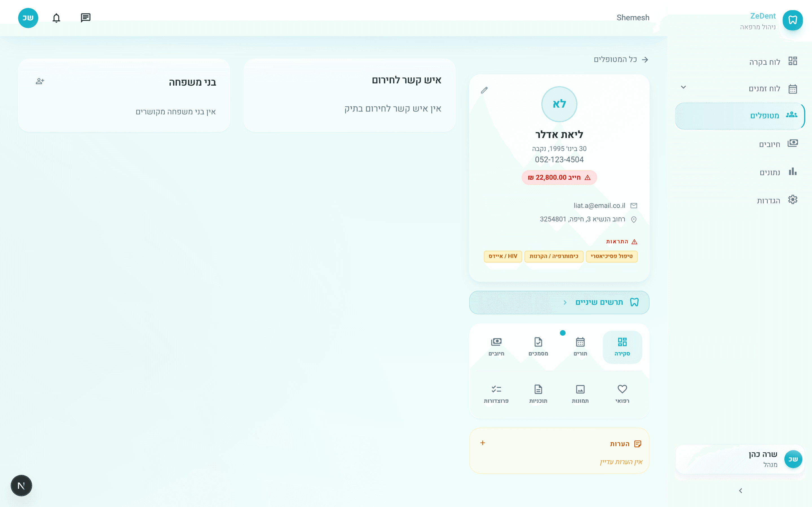Select the רפואי medical tab
812x507 pixels.
(x=622, y=394)
